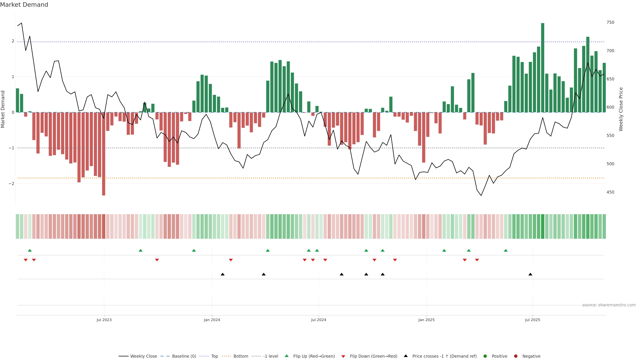
Task: Click the darkest green heat strip cell
Action: click(543, 226)
